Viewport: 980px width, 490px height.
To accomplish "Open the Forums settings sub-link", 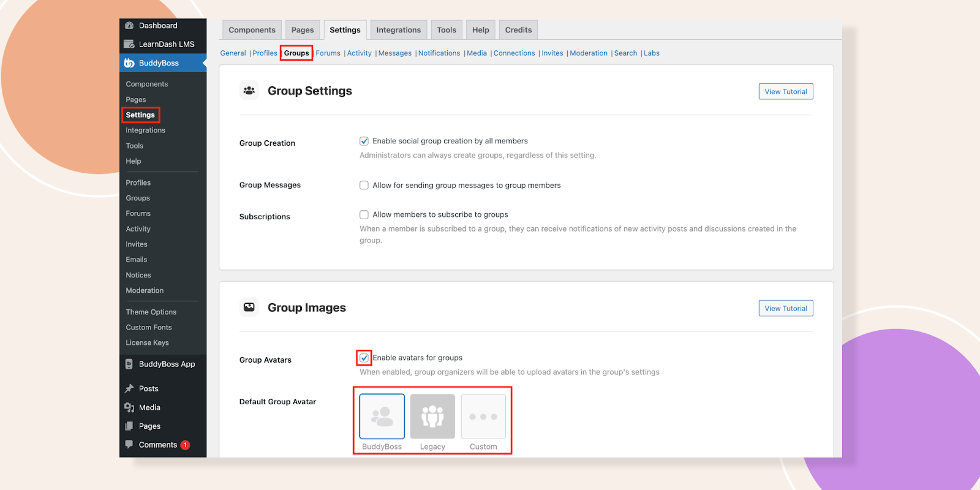I will pos(328,53).
